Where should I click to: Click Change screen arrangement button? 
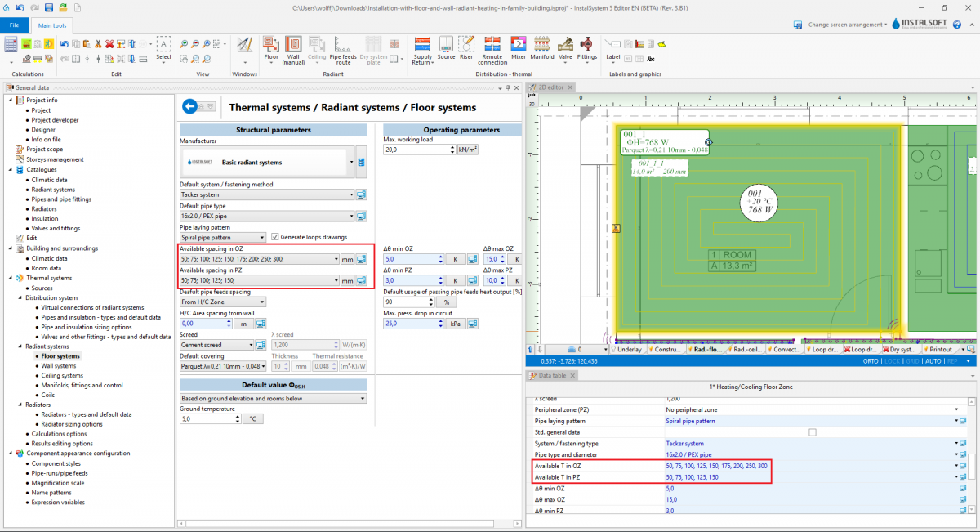846,25
